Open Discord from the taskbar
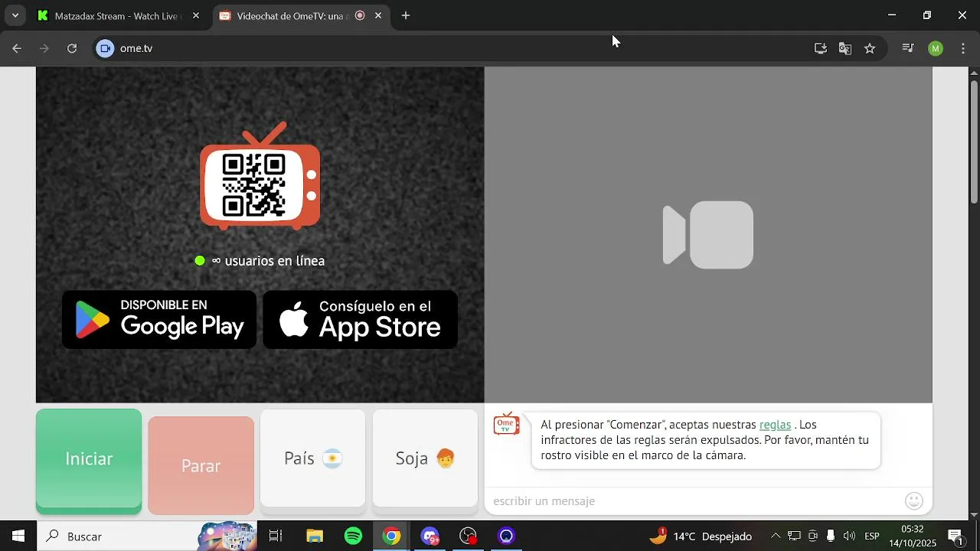The width and height of the screenshot is (980, 551). [x=430, y=536]
